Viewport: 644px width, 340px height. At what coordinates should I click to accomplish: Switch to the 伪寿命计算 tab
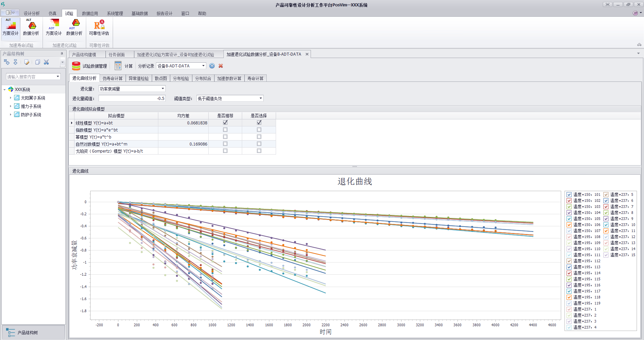[x=112, y=78]
